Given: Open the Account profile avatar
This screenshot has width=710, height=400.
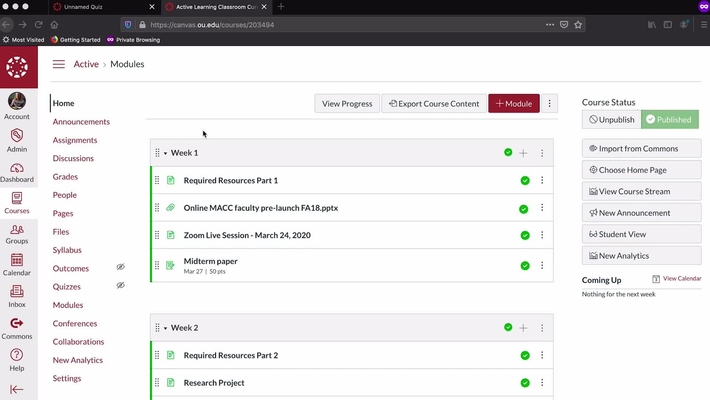Looking at the screenshot, I should coord(17,101).
